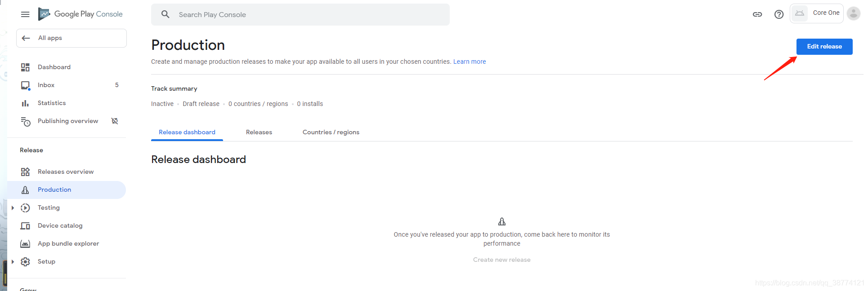Click the Production track icon in sidebar
Image resolution: width=868 pixels, height=291 pixels.
pyautogui.click(x=25, y=190)
